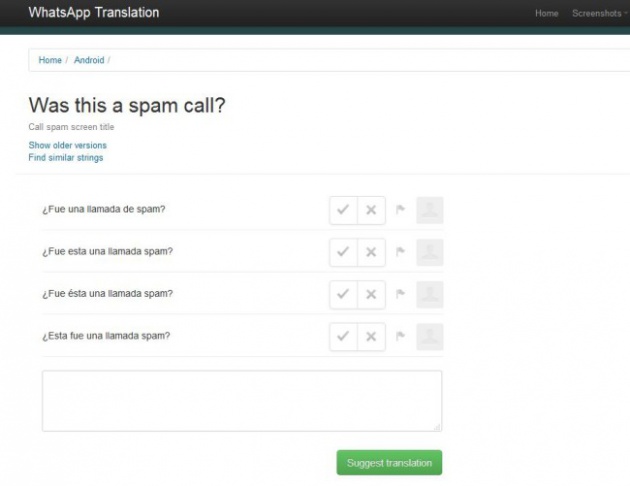
Task: Flag the translation '¿Fue una llamada de spam?'
Action: (400, 210)
